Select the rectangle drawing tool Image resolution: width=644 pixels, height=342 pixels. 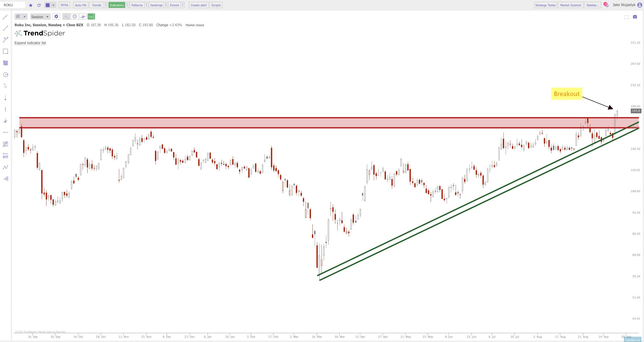click(5, 51)
